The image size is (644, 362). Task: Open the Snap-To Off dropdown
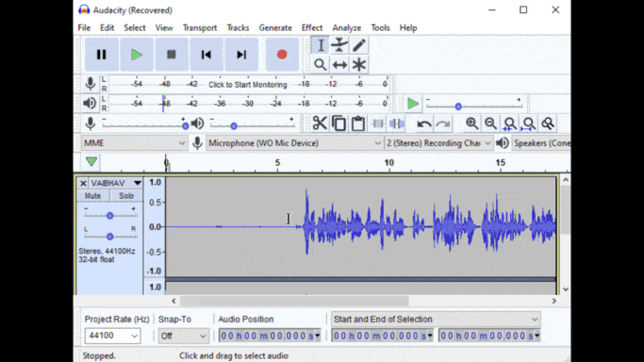(x=183, y=337)
